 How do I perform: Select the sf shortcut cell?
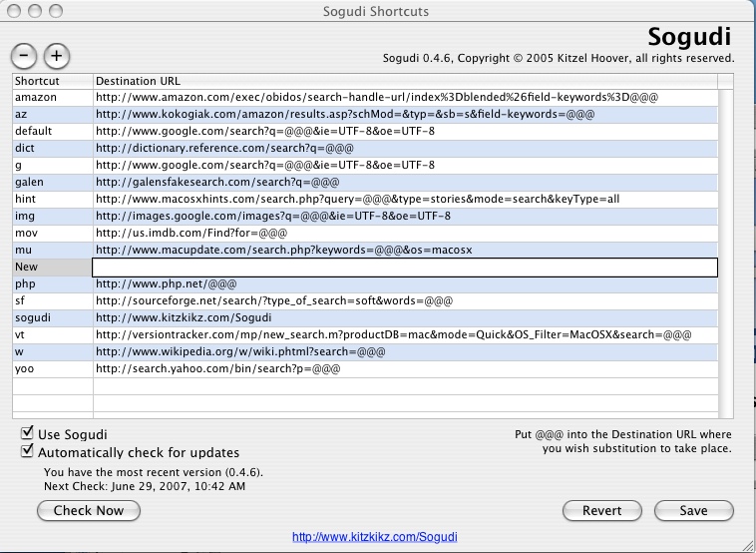pyautogui.click(x=53, y=300)
